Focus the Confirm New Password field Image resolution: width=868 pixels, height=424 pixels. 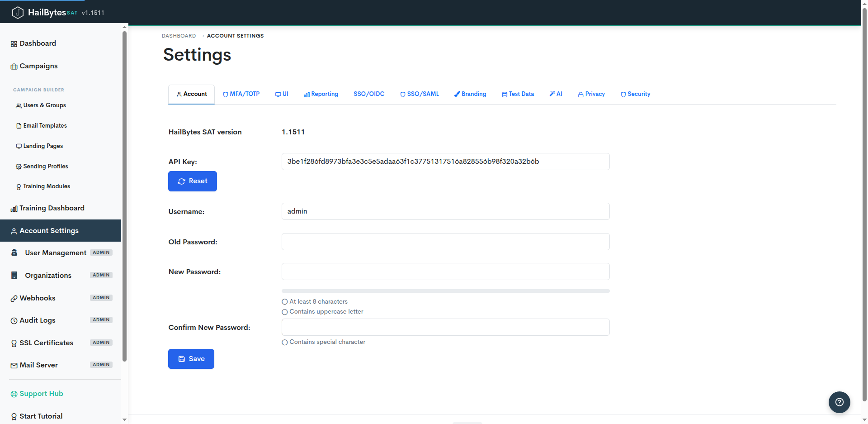pos(446,327)
